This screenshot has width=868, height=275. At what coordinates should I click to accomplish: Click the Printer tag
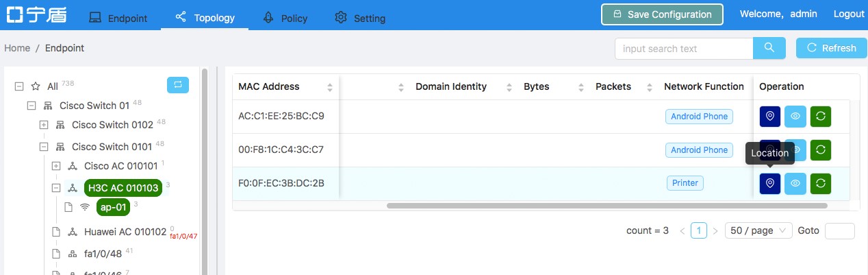[685, 183]
